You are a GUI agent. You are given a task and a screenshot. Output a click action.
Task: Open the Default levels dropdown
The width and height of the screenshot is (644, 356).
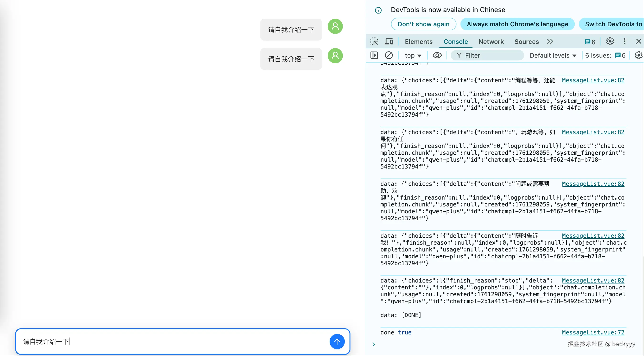[x=553, y=55]
